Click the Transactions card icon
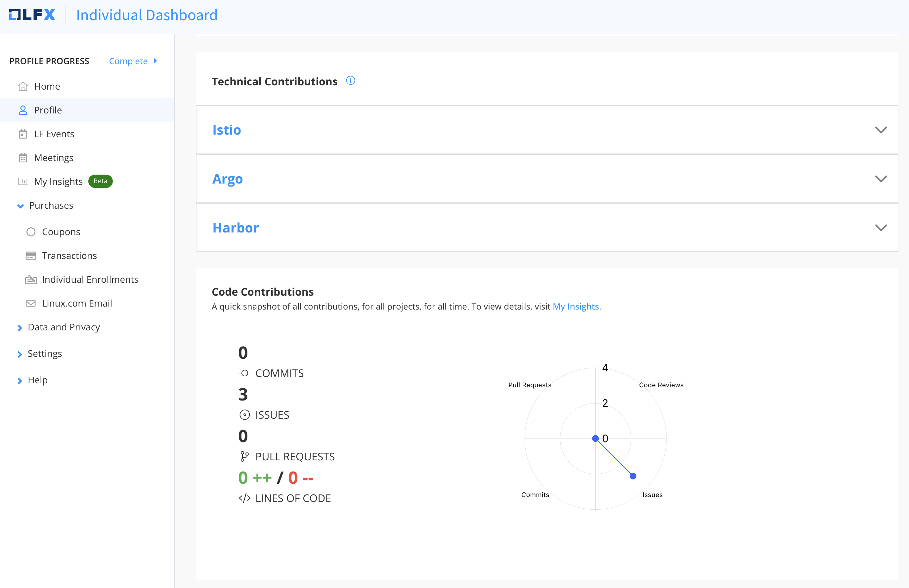Screen dimensions: 909x588 tap(31, 255)
